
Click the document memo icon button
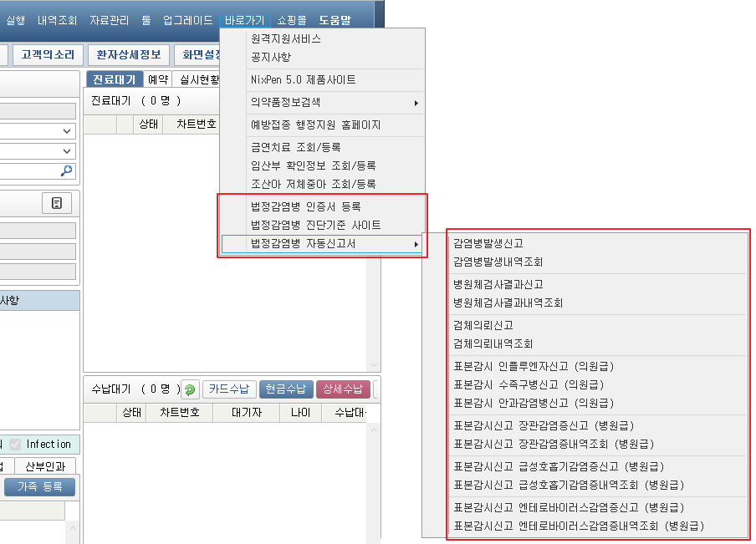click(57, 204)
